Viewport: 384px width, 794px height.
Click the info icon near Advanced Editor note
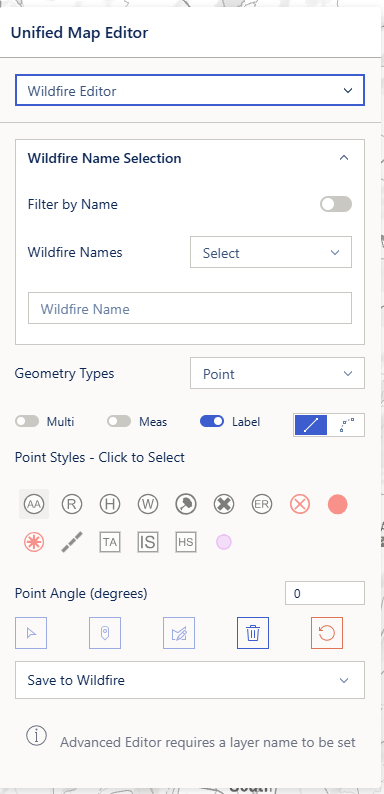pos(36,736)
